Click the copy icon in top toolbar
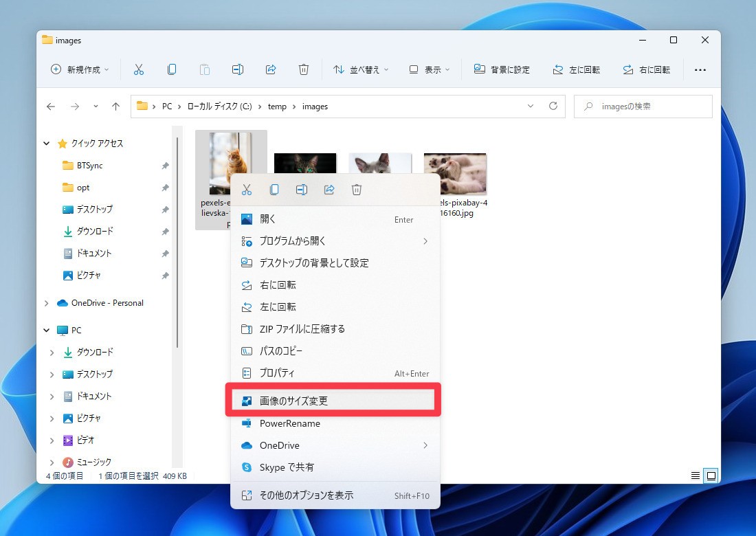This screenshot has height=536, width=756. 172,69
